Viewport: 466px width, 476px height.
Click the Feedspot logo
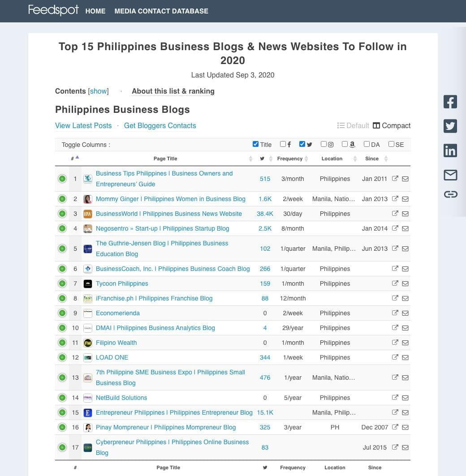click(x=53, y=10)
